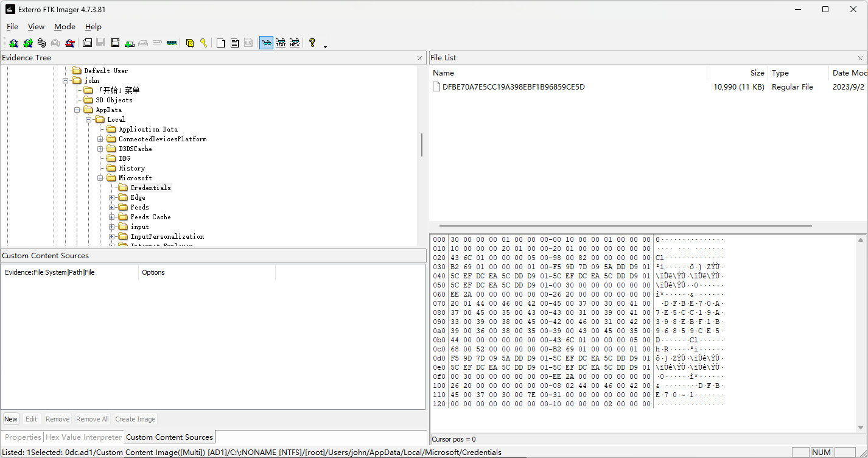Click the Add All Attached Devices icon
Viewport: 868px width, 458px height.
[27, 43]
